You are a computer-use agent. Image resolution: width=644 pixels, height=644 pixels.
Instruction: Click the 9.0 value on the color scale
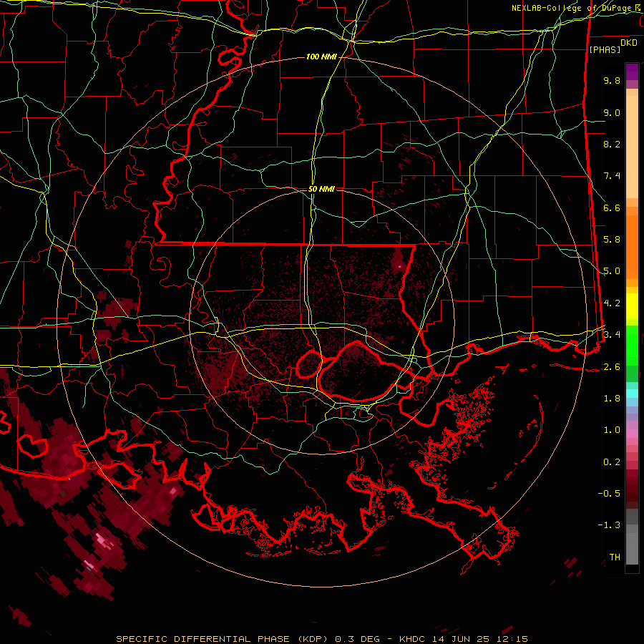coord(612,112)
